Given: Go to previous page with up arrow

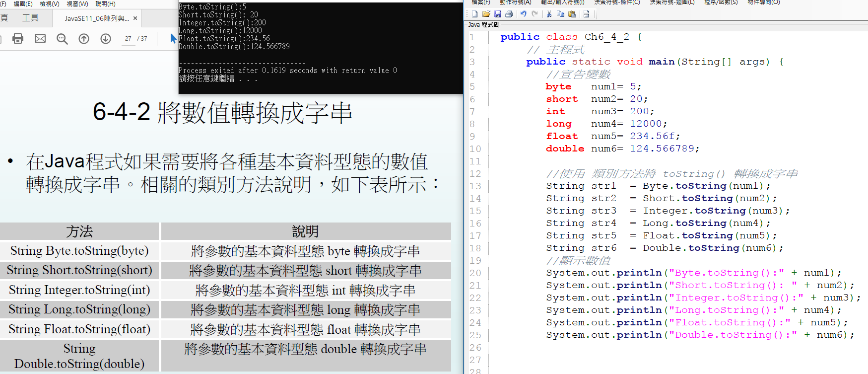Looking at the screenshot, I should 84,39.
